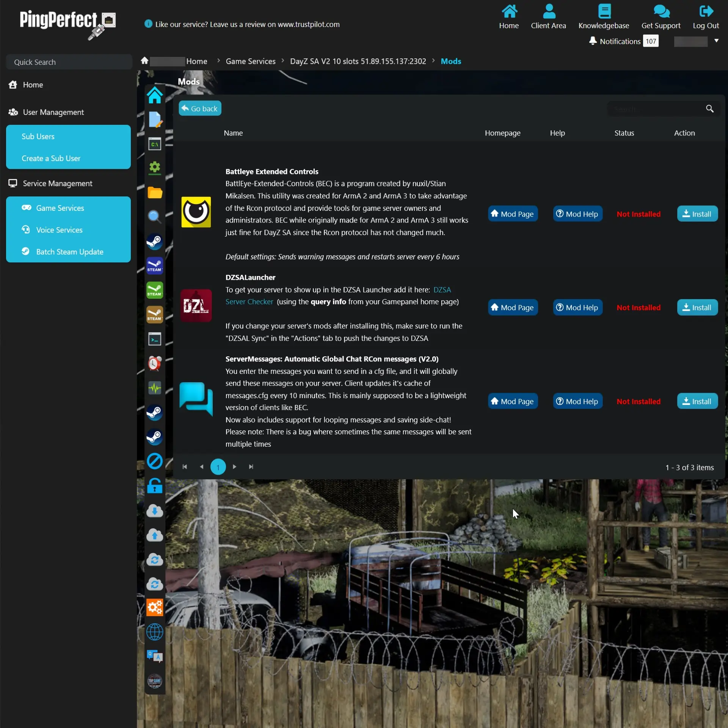
Task: Open the alarm clock scheduled tasks icon
Action: click(x=155, y=363)
